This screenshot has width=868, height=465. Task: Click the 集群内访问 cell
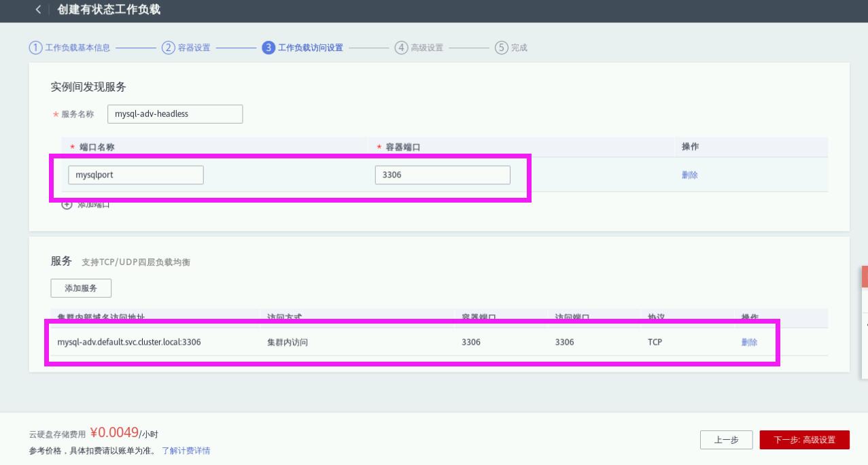coord(288,343)
